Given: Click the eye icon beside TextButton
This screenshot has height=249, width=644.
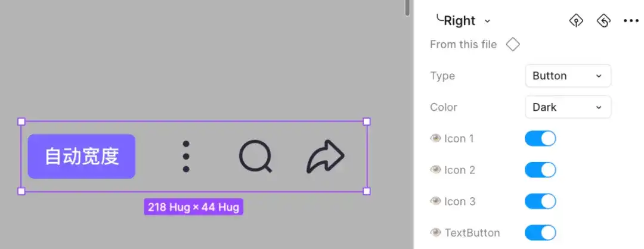Looking at the screenshot, I should point(435,233).
